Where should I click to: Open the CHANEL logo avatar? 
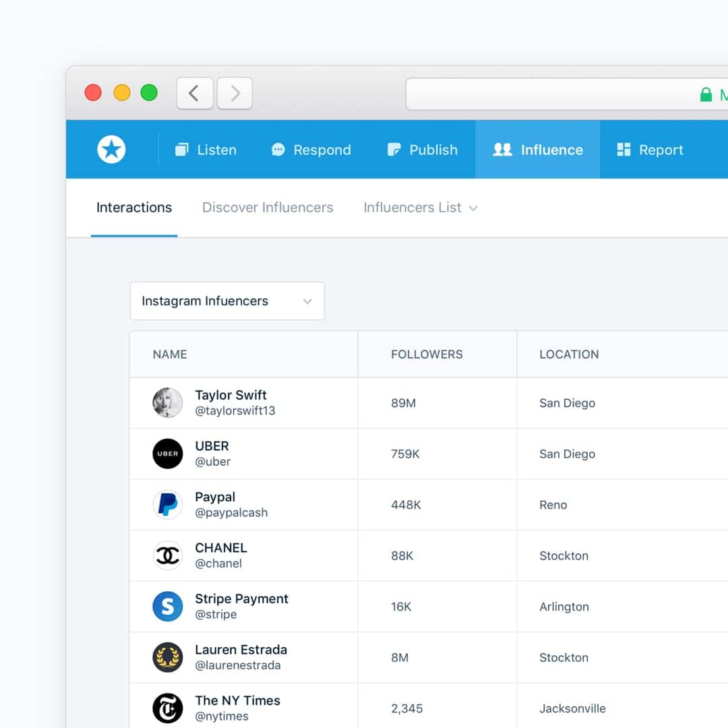(168, 555)
